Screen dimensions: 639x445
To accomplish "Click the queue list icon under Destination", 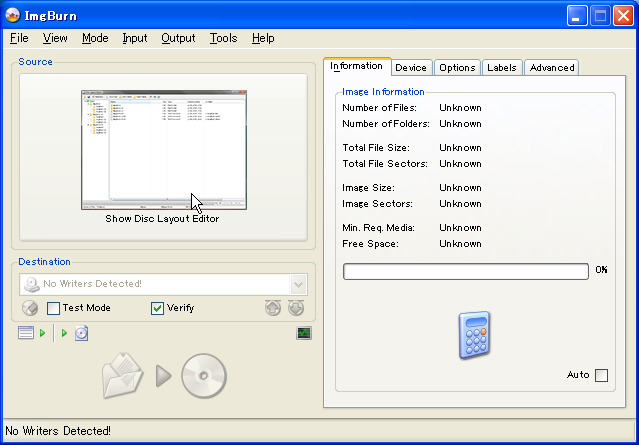I will [26, 333].
